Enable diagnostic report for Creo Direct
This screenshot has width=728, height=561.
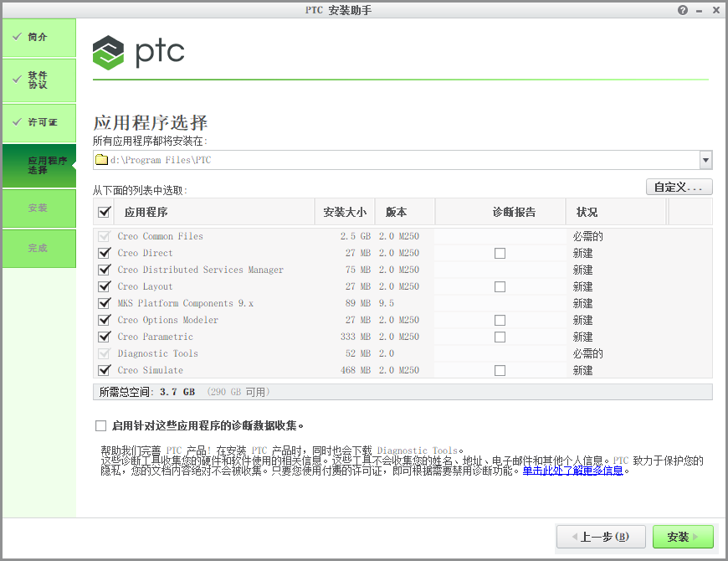click(500, 253)
